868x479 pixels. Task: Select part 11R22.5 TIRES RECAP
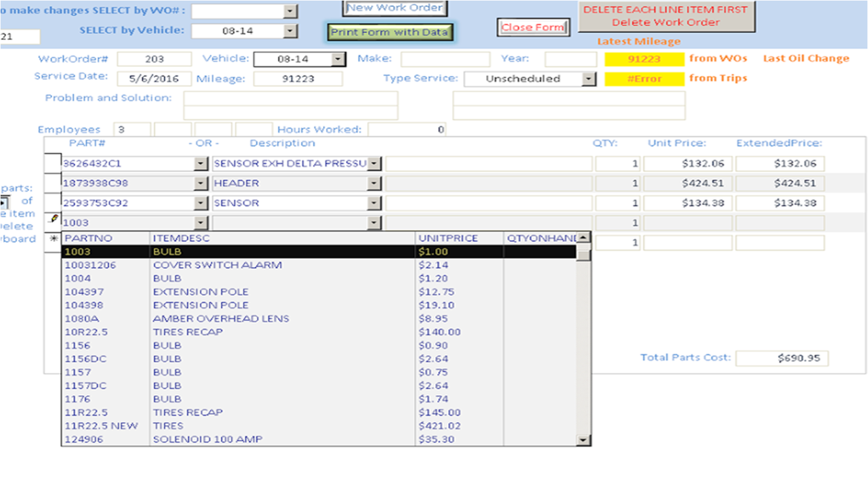point(319,413)
